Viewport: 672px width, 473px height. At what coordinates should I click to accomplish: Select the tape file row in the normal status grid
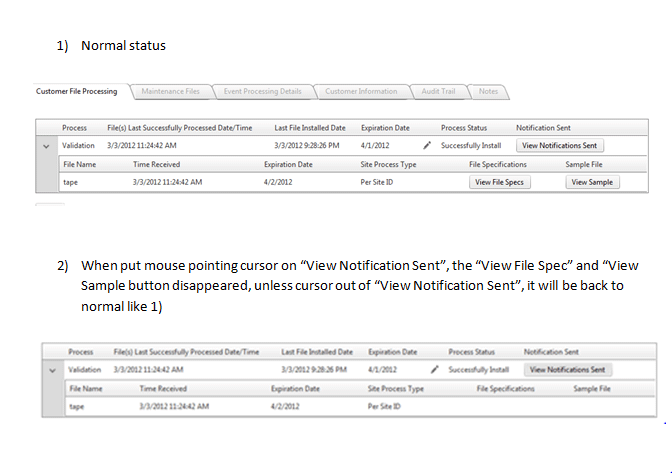[71, 182]
